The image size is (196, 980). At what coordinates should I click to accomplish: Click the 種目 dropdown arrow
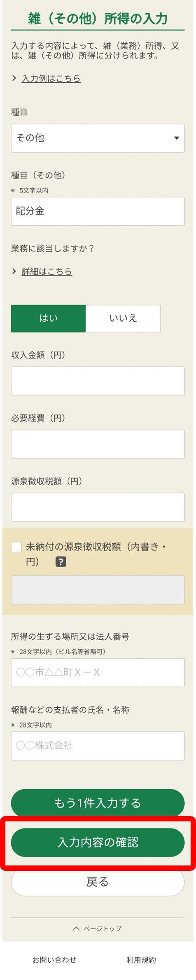click(x=176, y=138)
